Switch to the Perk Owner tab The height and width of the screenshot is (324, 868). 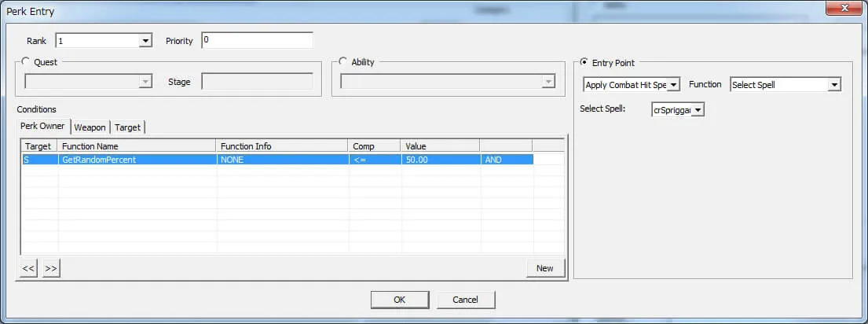pyautogui.click(x=44, y=127)
